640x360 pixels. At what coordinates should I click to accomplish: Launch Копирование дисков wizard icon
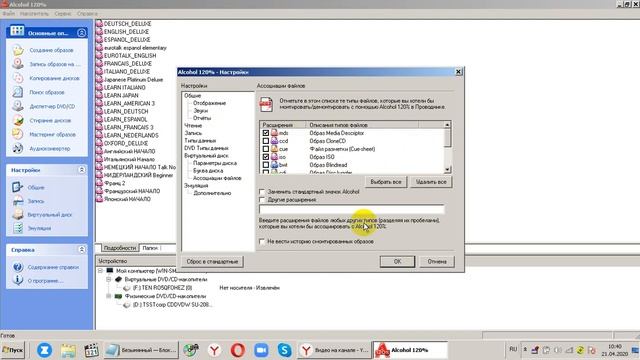[18, 78]
